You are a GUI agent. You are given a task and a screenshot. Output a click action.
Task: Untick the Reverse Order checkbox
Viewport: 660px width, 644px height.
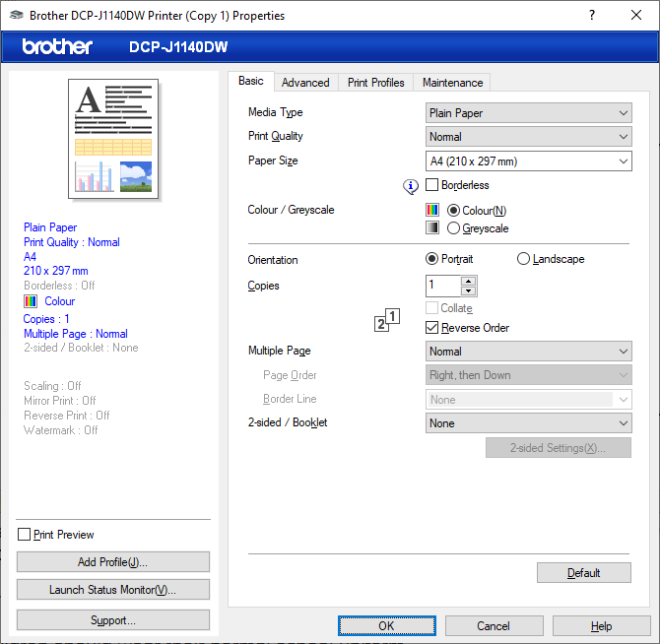pyautogui.click(x=431, y=327)
